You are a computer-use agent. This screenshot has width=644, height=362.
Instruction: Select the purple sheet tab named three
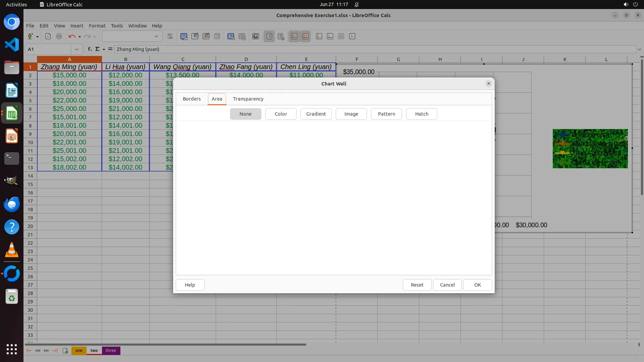click(x=111, y=351)
